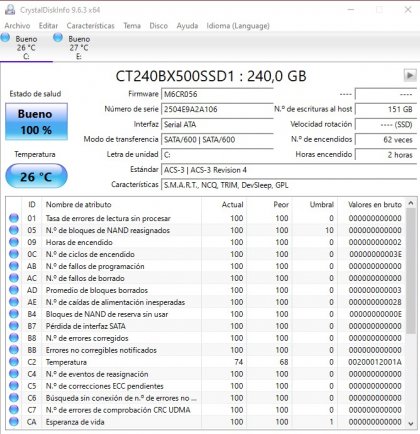Click the status icon for attribute AC
The height and width of the screenshot is (434, 420).
point(14,278)
